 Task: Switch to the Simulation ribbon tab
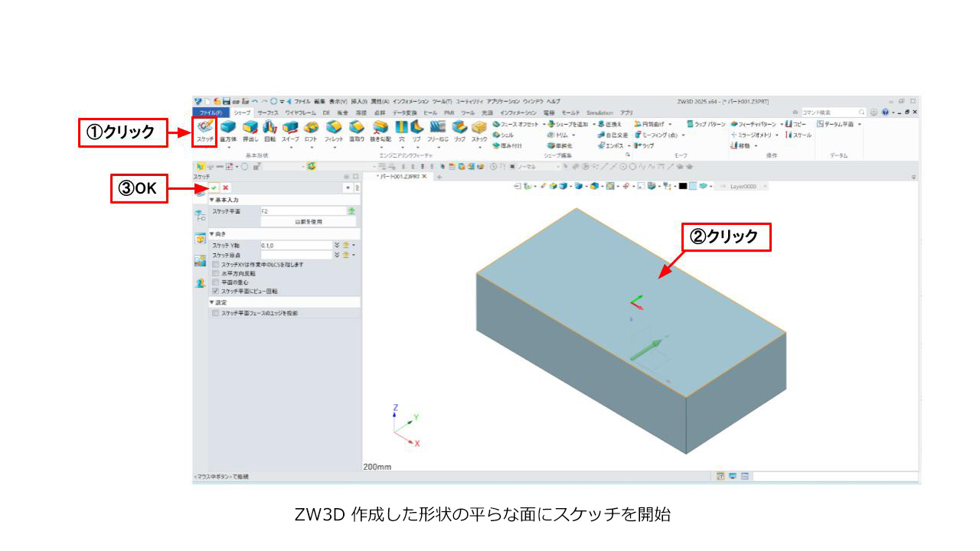coord(600,112)
